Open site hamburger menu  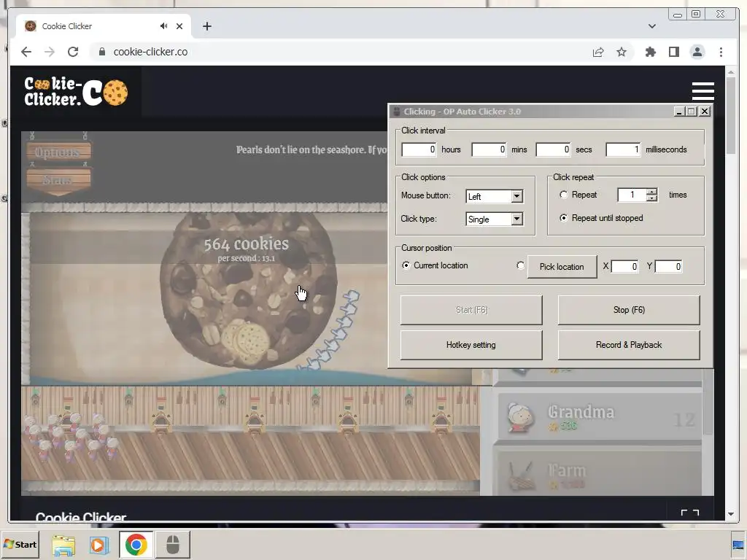703,91
